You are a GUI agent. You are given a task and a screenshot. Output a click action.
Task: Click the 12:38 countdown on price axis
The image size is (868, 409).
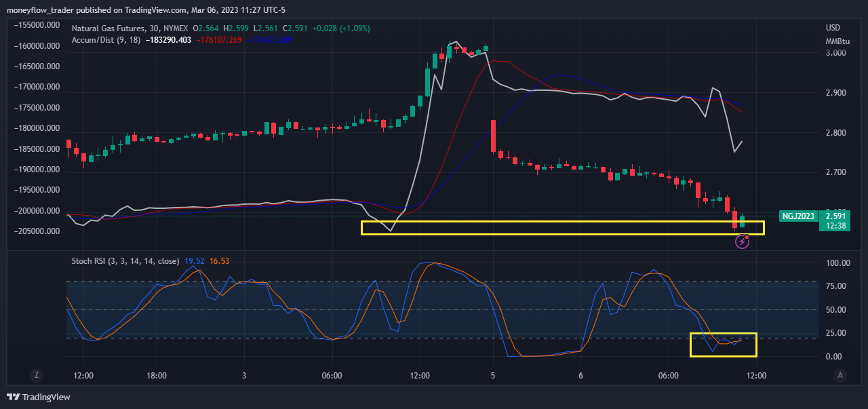coord(836,226)
